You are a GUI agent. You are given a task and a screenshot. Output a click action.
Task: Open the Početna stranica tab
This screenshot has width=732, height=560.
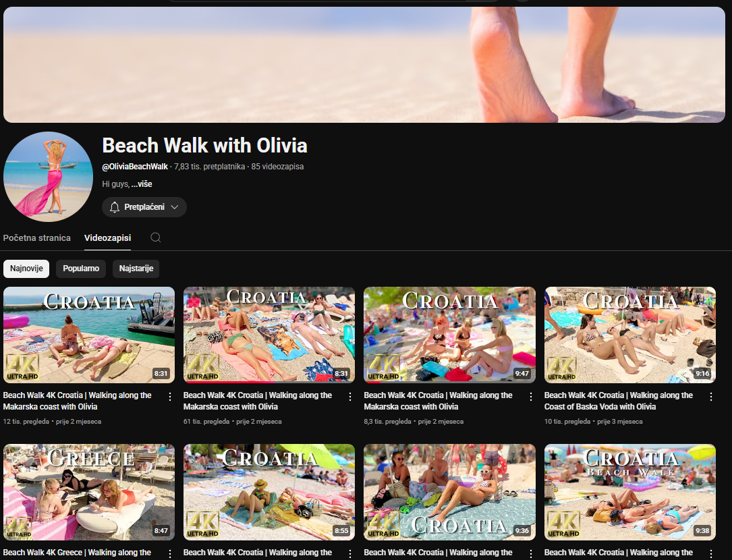[37, 238]
